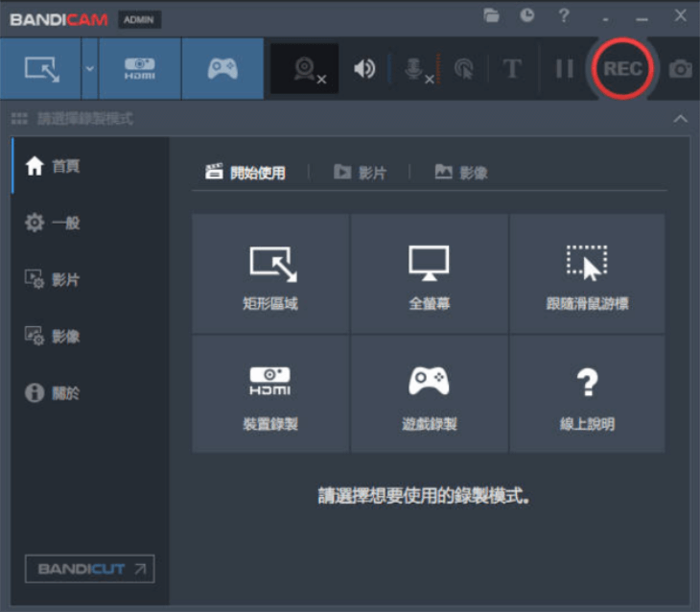Click the ADMIN badge
Viewport: 700px width, 612px height.
139,19
